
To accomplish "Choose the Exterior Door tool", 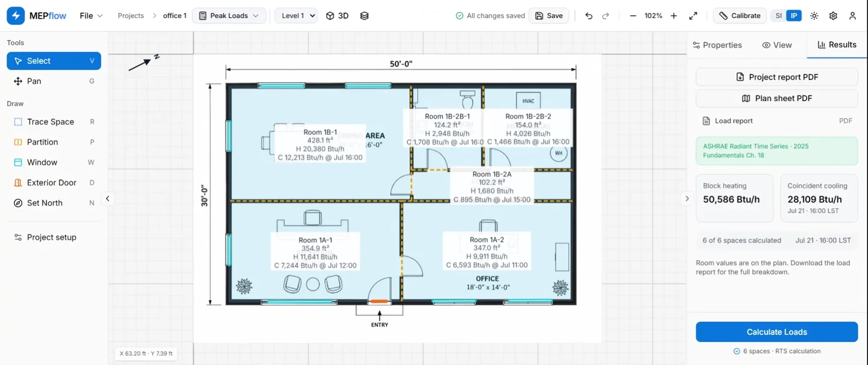I will coord(54,182).
